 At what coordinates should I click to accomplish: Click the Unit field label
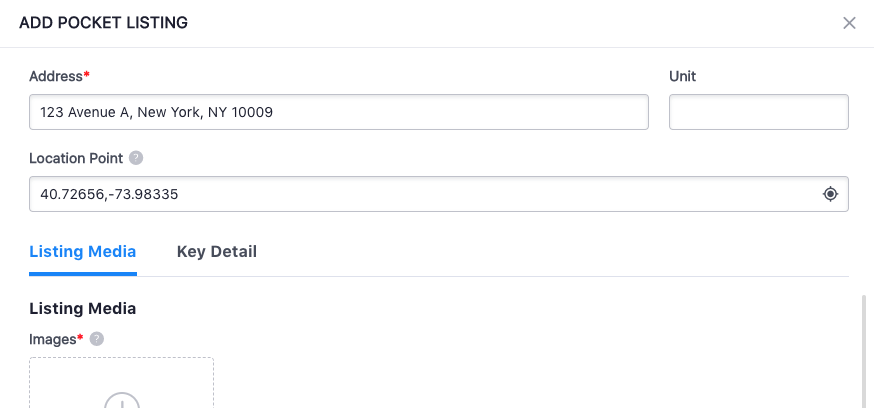tap(682, 76)
